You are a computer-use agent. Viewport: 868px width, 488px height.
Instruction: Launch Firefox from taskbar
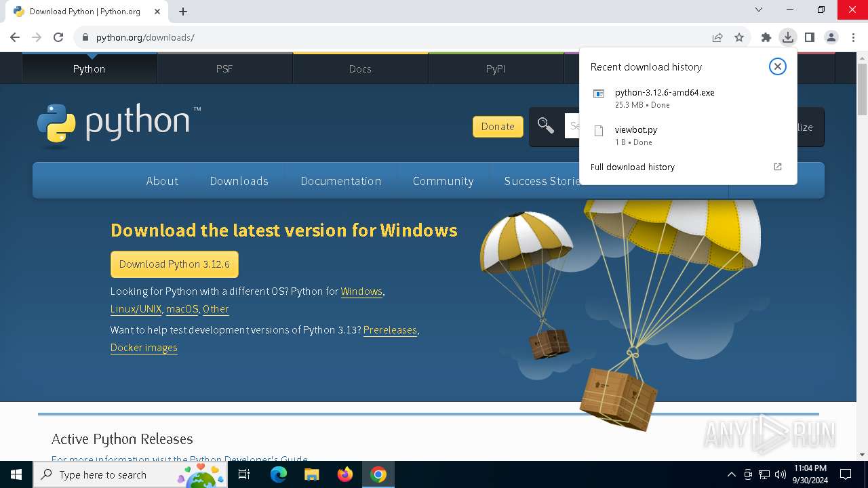345,474
